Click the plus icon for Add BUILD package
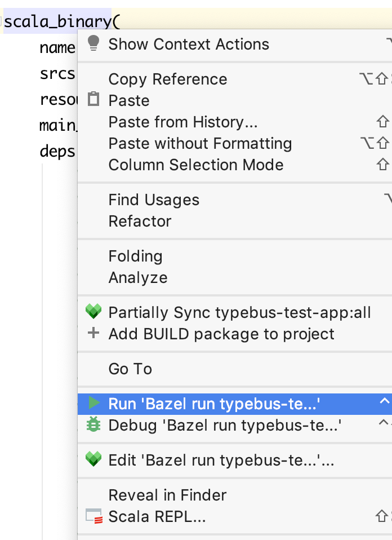 [93, 333]
